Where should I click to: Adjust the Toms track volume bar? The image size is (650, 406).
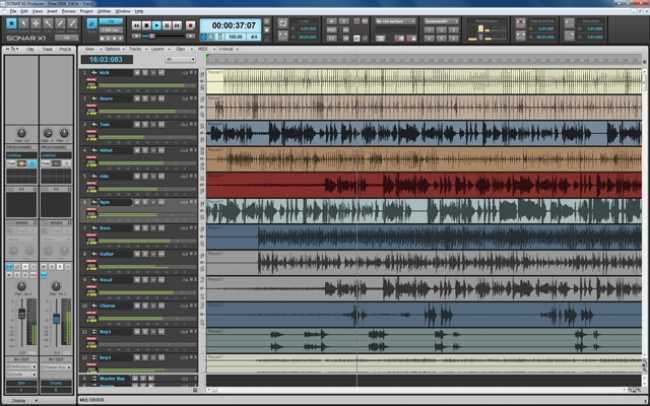coord(147,137)
